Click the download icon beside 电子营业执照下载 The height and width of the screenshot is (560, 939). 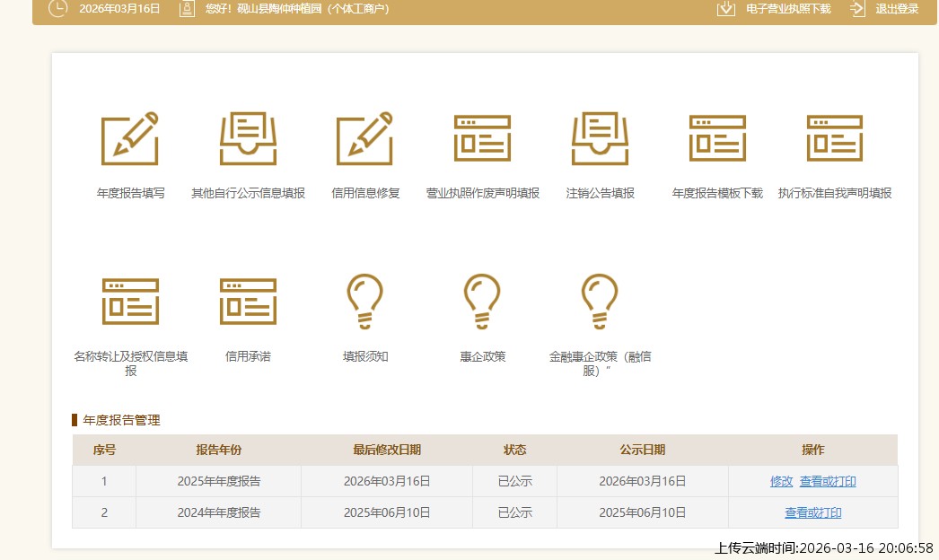(x=726, y=9)
